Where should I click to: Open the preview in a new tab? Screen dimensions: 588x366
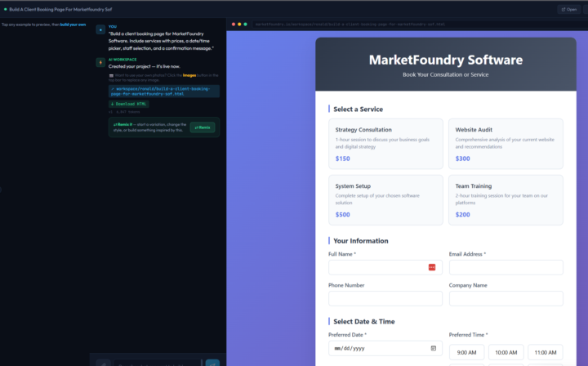click(x=569, y=9)
